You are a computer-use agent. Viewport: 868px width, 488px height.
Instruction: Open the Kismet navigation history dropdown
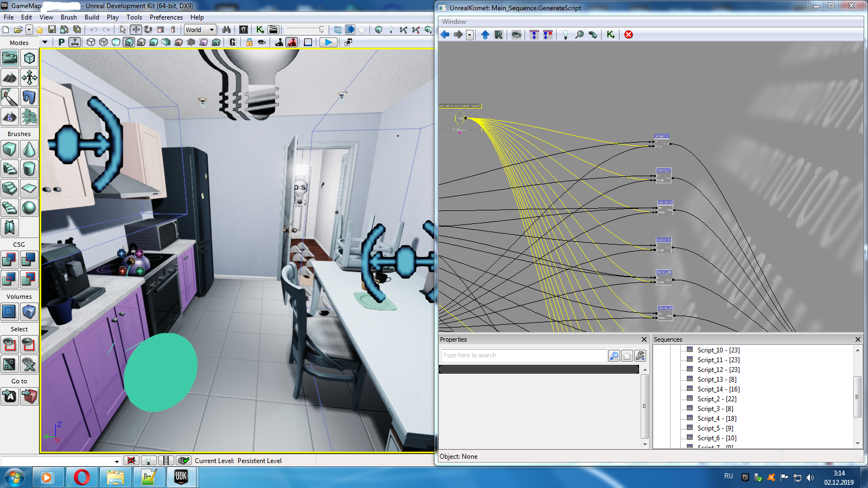click(x=470, y=35)
